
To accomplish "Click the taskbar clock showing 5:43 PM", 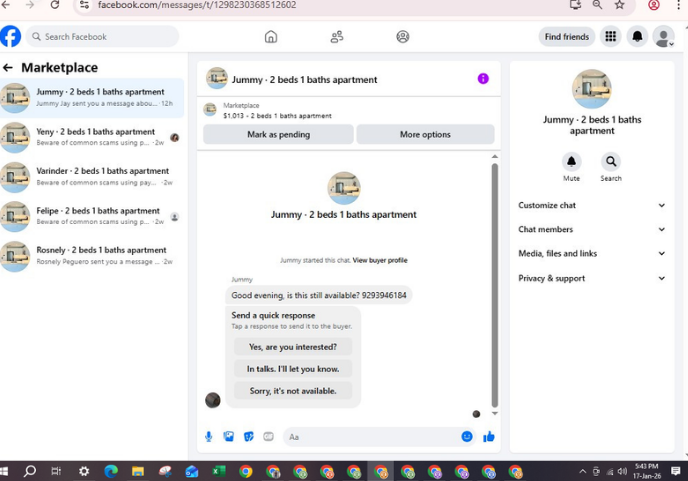I will coord(647,471).
